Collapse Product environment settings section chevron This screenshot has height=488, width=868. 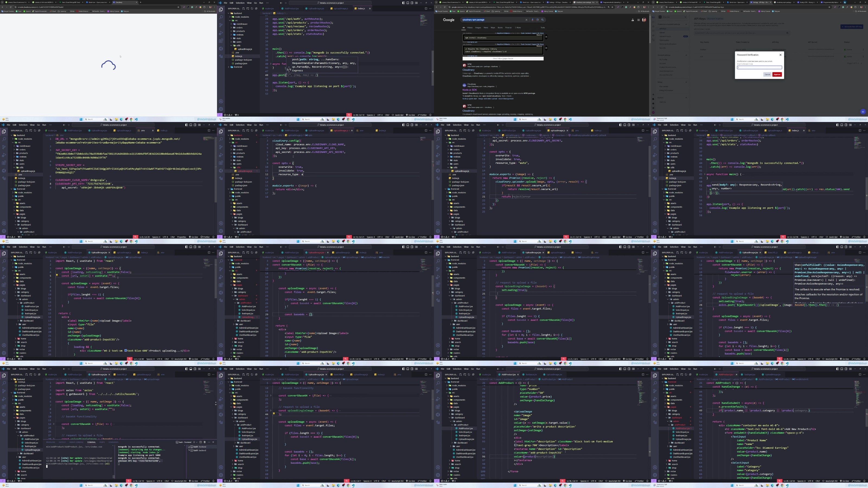[686, 24]
